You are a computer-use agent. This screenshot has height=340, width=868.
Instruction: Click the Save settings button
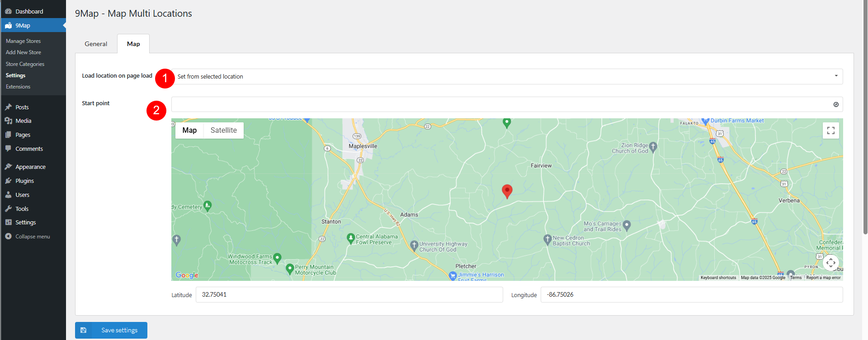click(111, 330)
